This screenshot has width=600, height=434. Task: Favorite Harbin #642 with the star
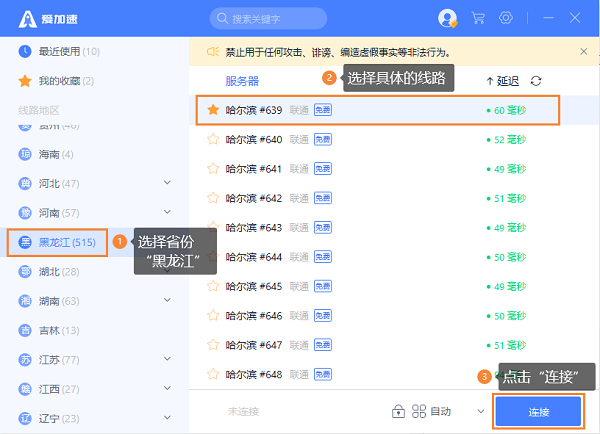(x=213, y=198)
